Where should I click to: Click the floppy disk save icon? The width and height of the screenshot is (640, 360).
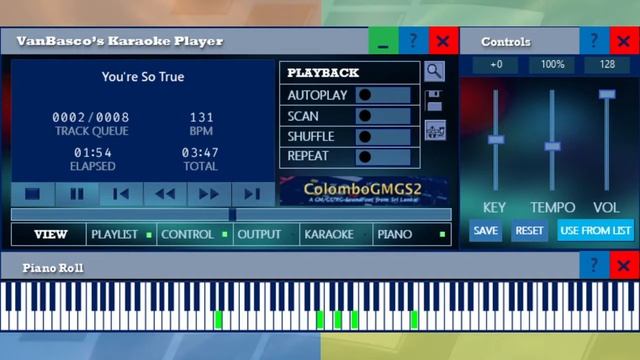(434, 100)
